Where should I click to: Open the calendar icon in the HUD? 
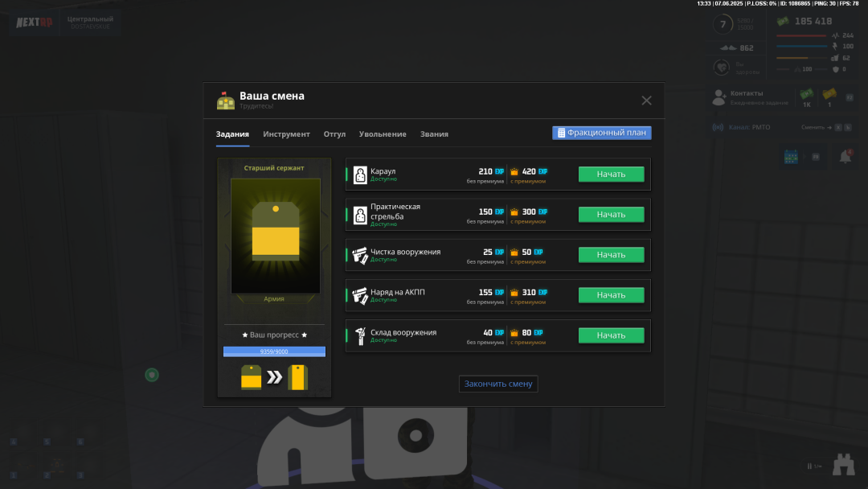791,157
